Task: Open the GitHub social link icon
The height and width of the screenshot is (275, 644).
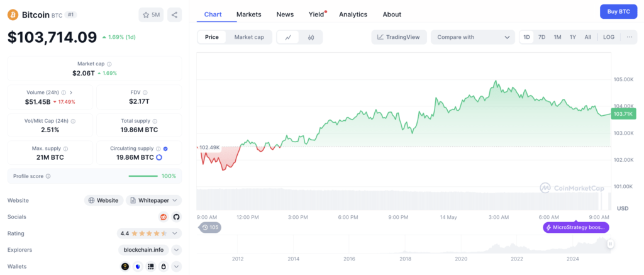Action: [176, 216]
